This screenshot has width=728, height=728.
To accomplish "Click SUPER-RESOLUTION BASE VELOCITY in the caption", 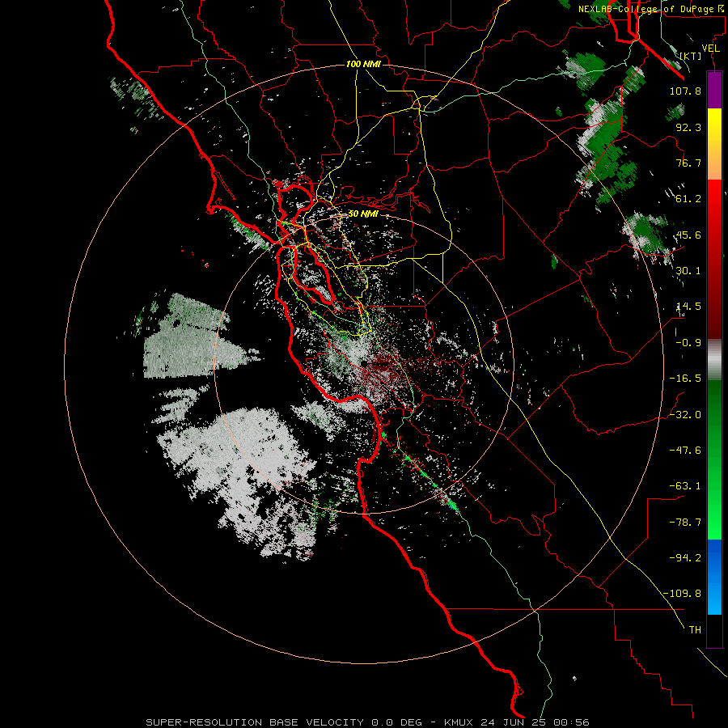I will [256, 722].
